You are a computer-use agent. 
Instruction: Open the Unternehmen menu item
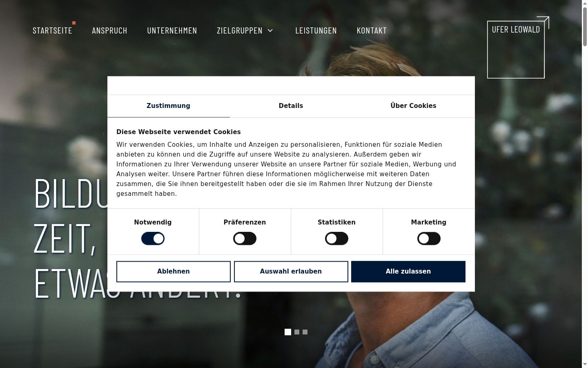172,30
